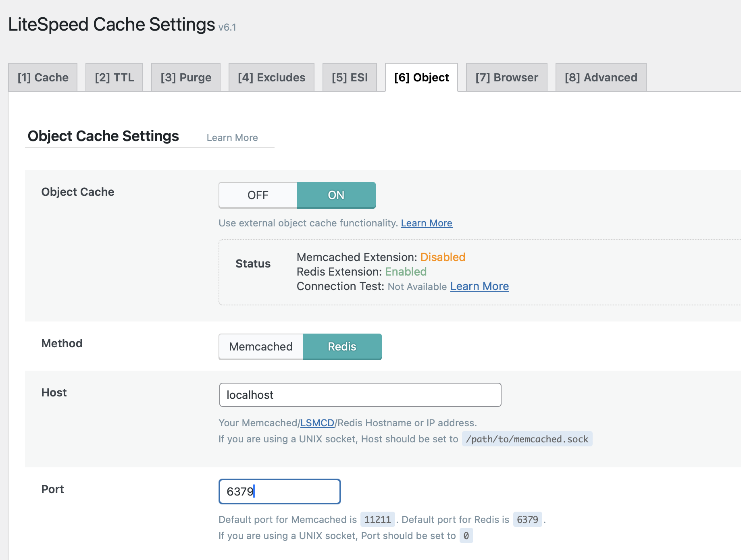Select the [5] ESI tab
The height and width of the screenshot is (560, 741).
point(350,77)
